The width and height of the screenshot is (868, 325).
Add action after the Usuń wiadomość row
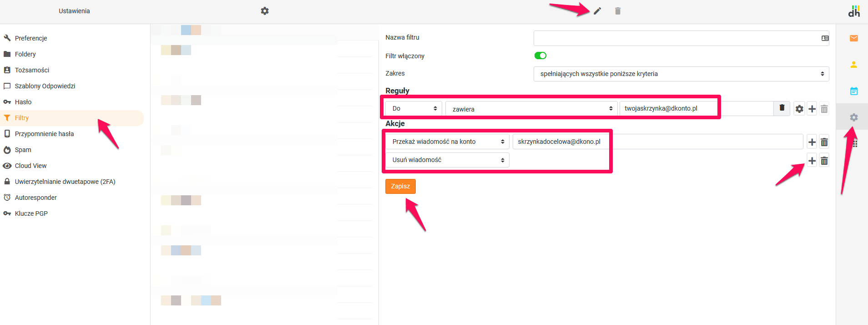pos(812,160)
